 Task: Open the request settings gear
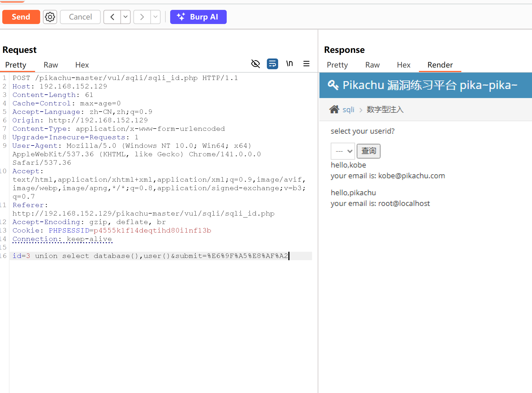point(50,17)
